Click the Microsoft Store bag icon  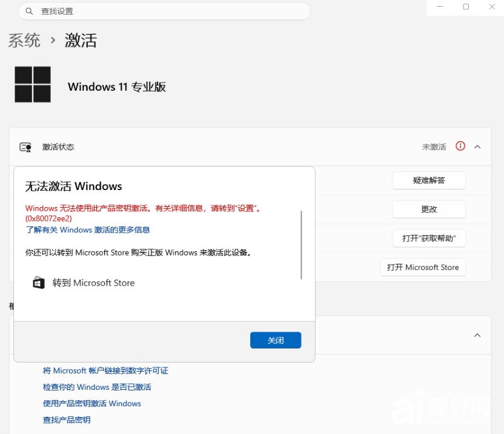tap(39, 283)
